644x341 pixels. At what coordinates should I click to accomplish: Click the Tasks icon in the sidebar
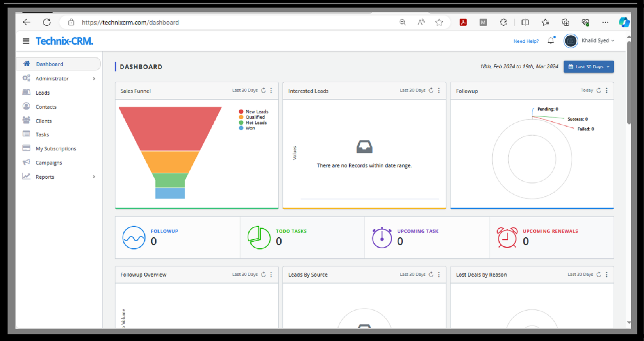click(x=27, y=134)
